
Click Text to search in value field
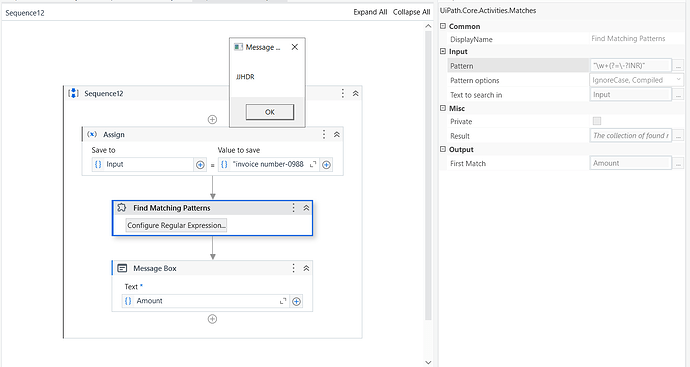point(631,94)
